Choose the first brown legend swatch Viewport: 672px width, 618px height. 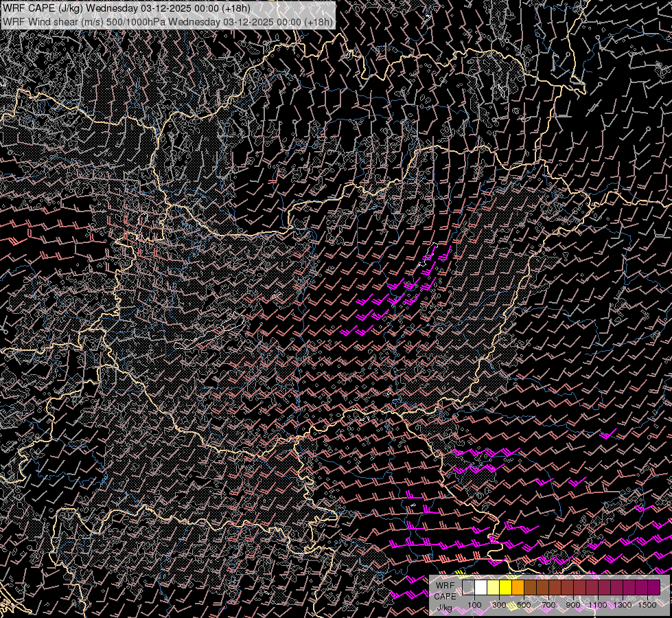click(x=531, y=588)
